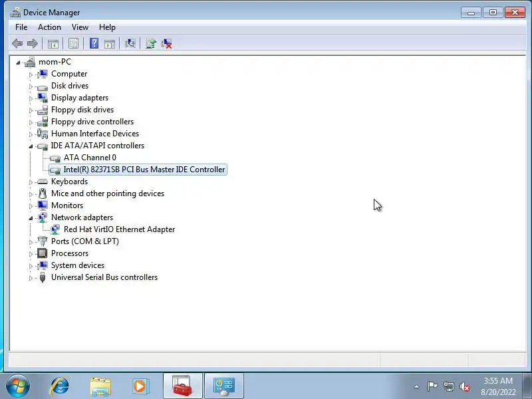Click Action Center flag tray icon
The height and width of the screenshot is (399, 532).
(432, 386)
